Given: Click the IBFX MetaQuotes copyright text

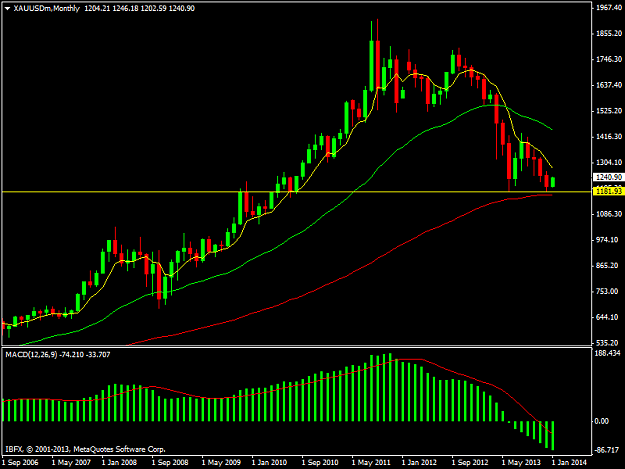Looking at the screenshot, I should [86, 449].
